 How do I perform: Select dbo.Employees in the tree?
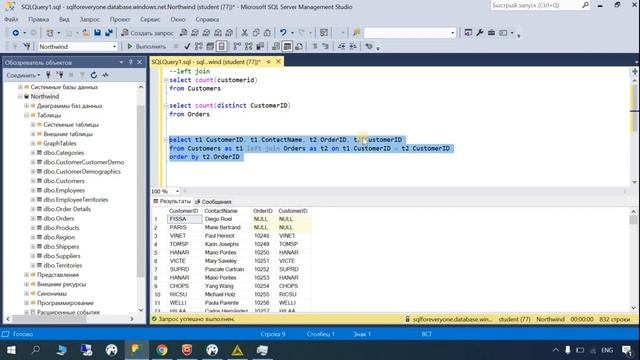point(64,190)
